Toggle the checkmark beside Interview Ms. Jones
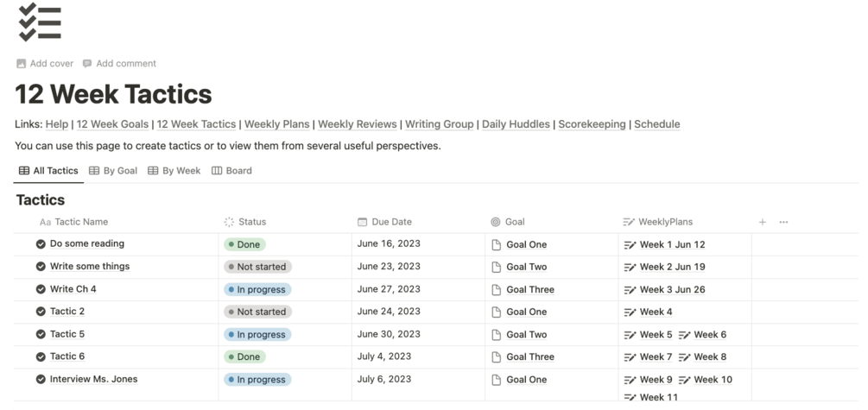 click(x=41, y=379)
